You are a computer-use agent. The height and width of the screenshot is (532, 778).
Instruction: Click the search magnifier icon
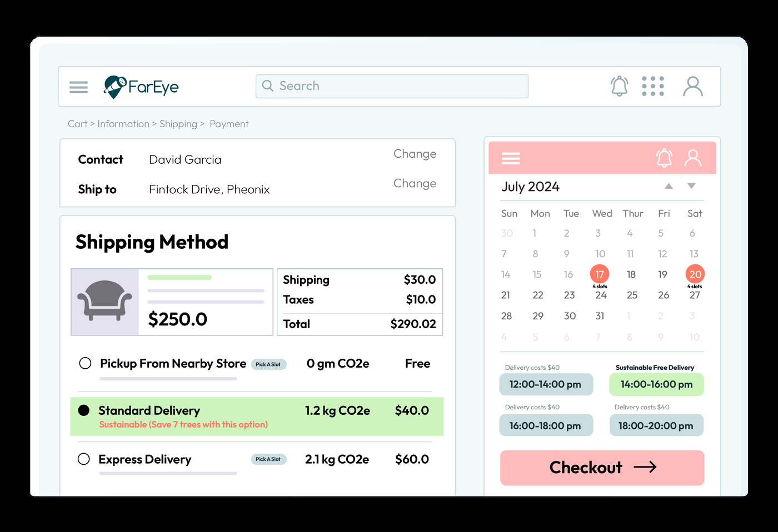pyautogui.click(x=267, y=86)
